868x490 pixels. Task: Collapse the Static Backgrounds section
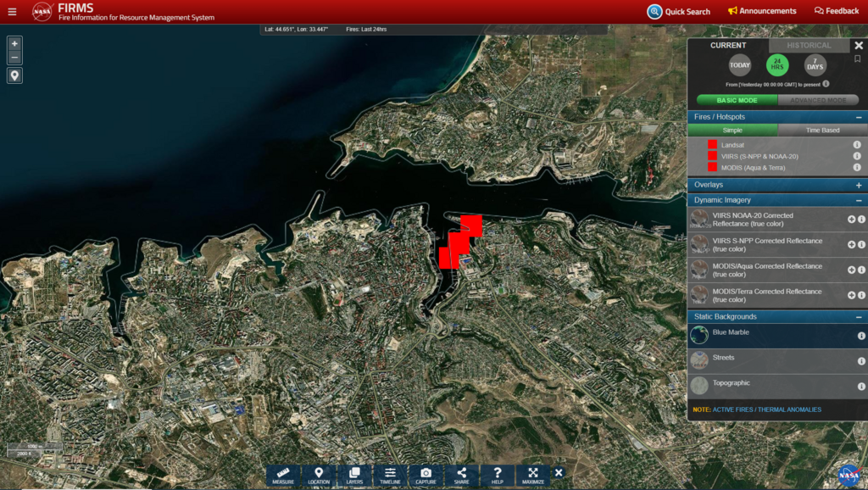(x=858, y=317)
